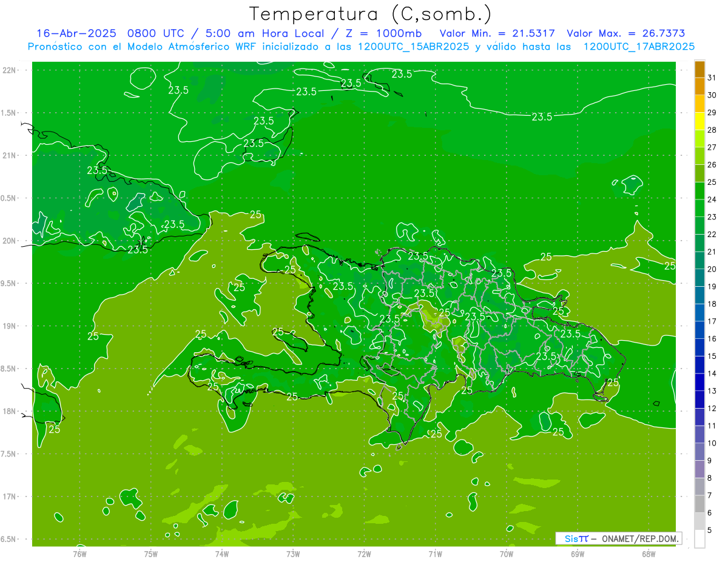Click the 74W longitude axis label
Viewport: 728px width, 562px height.
click(222, 554)
